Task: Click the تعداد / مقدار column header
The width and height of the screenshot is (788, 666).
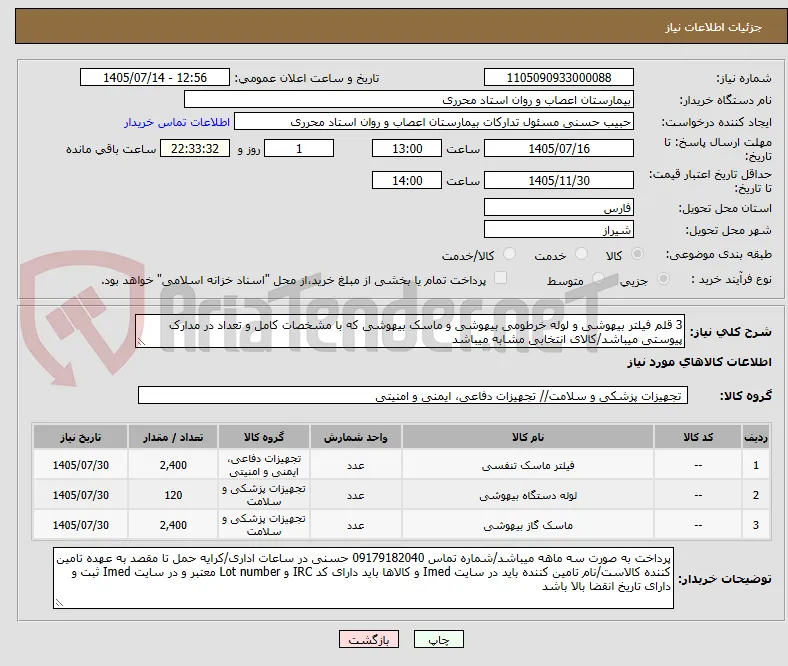Action: [173, 437]
